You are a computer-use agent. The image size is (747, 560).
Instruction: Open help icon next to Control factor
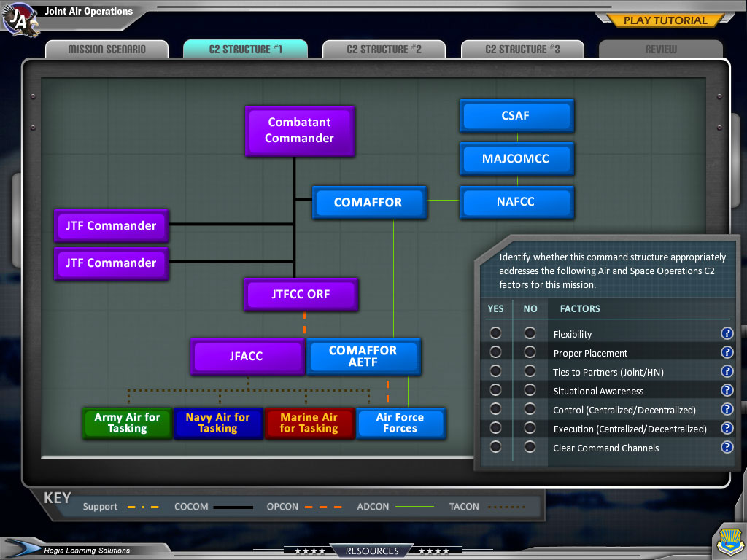[x=727, y=409]
